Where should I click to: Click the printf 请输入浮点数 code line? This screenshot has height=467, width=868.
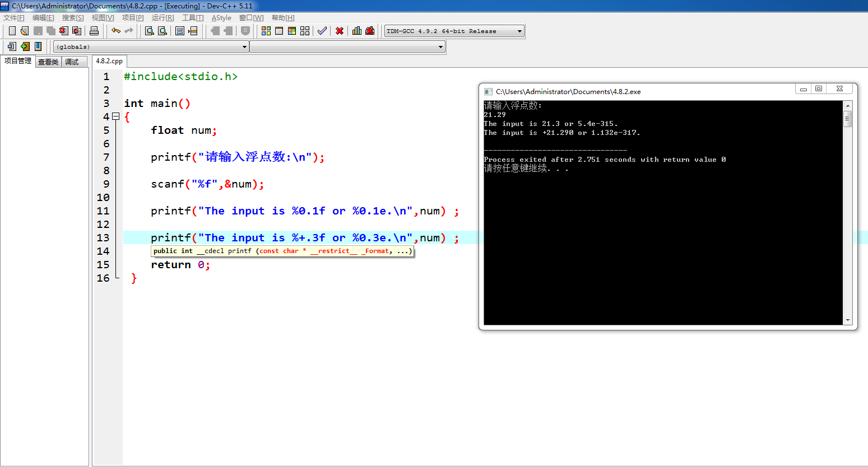[238, 157]
